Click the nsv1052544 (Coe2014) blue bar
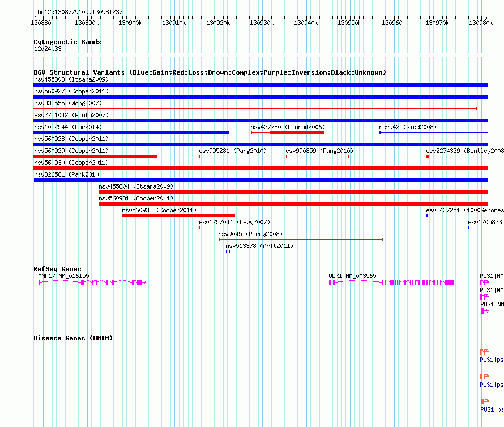 (131, 133)
